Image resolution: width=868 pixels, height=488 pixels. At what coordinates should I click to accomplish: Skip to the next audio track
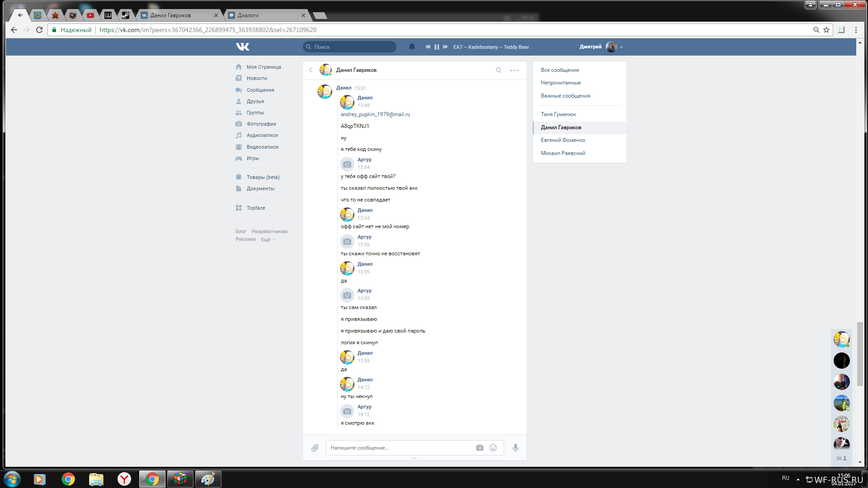(445, 47)
